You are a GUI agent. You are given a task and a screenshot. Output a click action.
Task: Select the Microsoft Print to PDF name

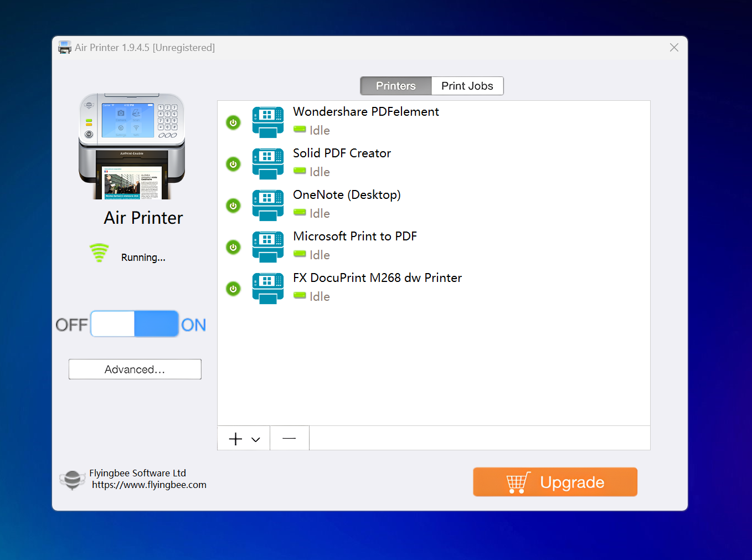click(355, 236)
